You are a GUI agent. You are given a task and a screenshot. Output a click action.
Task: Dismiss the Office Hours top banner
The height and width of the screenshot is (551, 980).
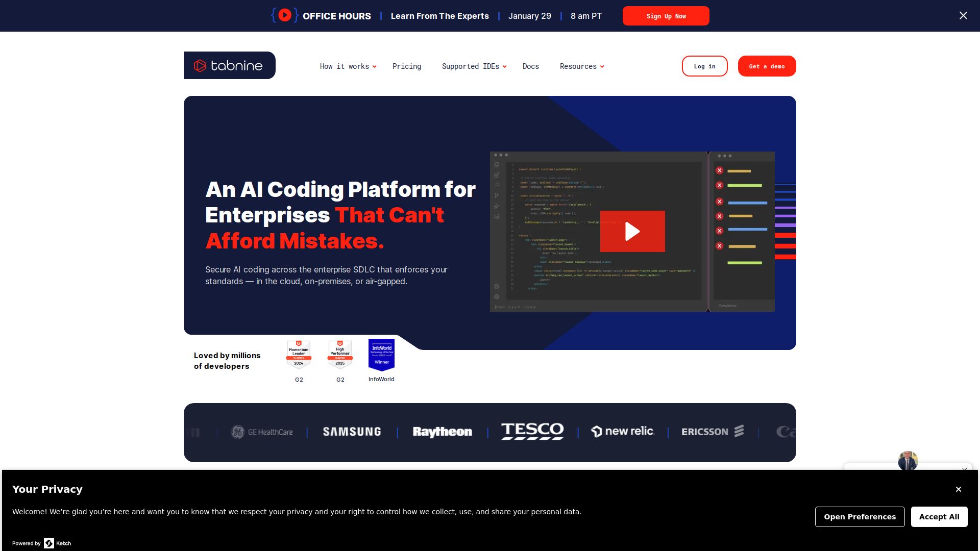(963, 16)
